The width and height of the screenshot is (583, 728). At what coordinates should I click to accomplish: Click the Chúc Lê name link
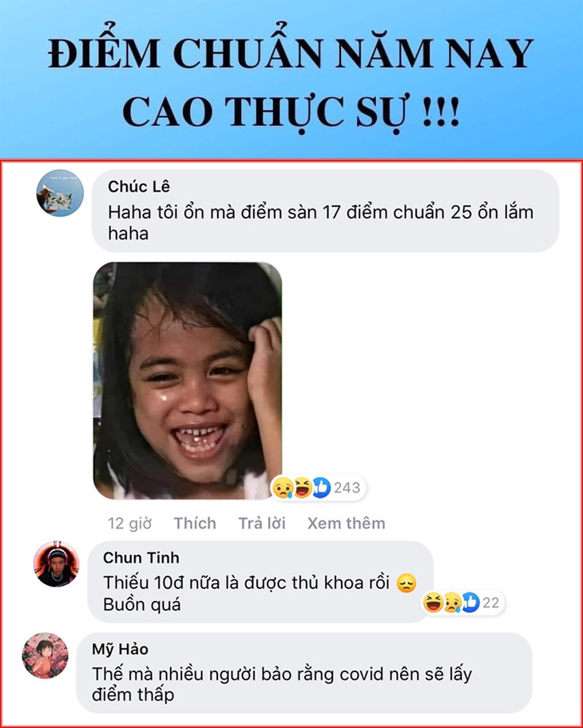pyautogui.click(x=139, y=187)
